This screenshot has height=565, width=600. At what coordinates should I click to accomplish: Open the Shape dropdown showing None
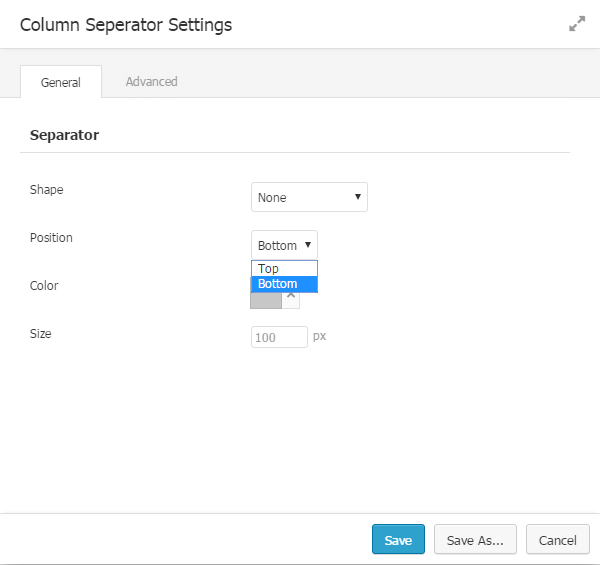pyautogui.click(x=309, y=197)
